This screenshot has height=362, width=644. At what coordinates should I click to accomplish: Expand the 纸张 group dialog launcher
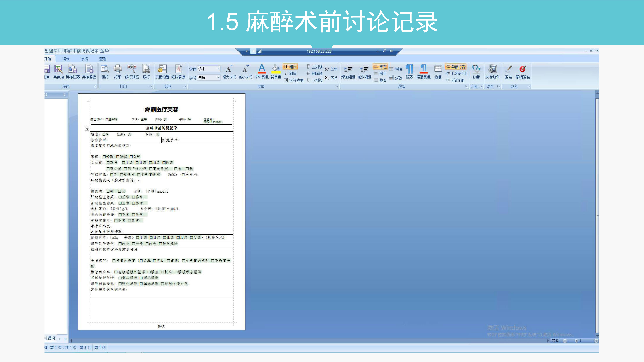185,86
